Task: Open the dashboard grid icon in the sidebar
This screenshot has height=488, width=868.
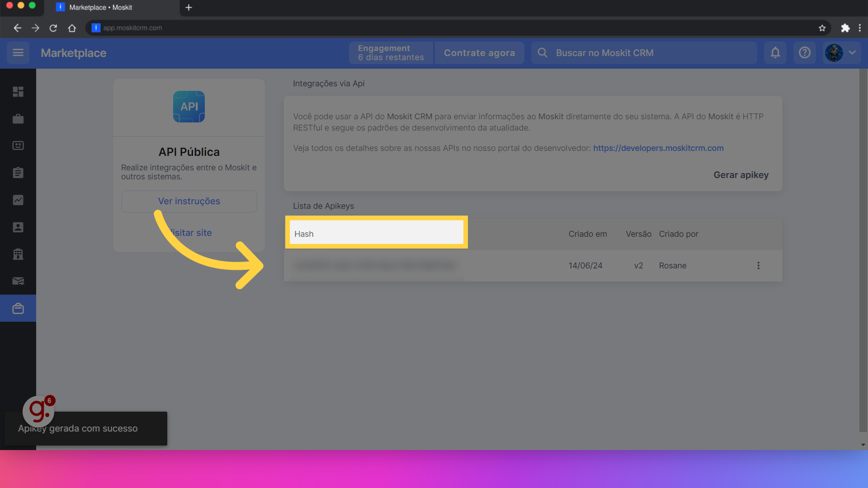Action: coord(18,92)
